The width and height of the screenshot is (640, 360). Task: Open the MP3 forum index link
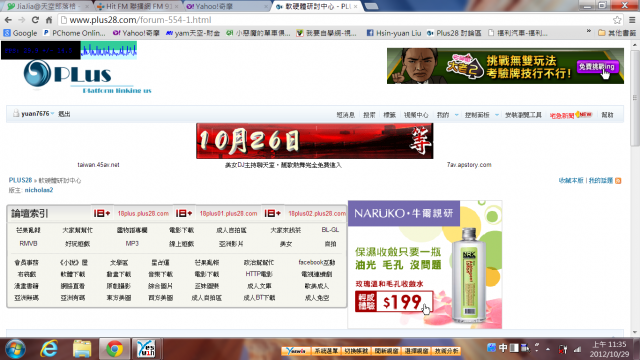[x=132, y=244]
